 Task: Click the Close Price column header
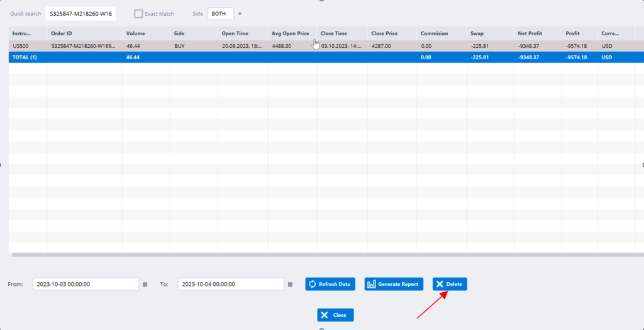pyautogui.click(x=392, y=33)
